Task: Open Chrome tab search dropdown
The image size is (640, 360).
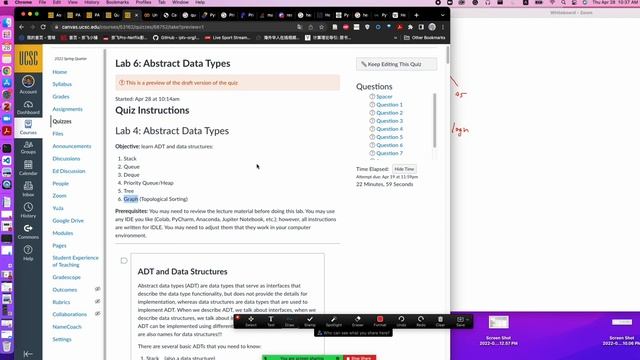Action: pyautogui.click(x=442, y=15)
